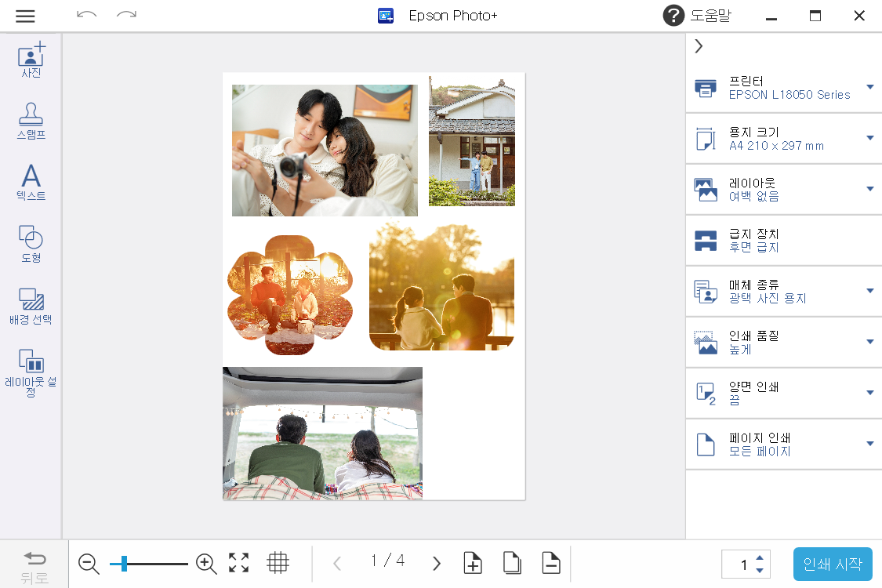Click the printer icon in settings

[706, 88]
